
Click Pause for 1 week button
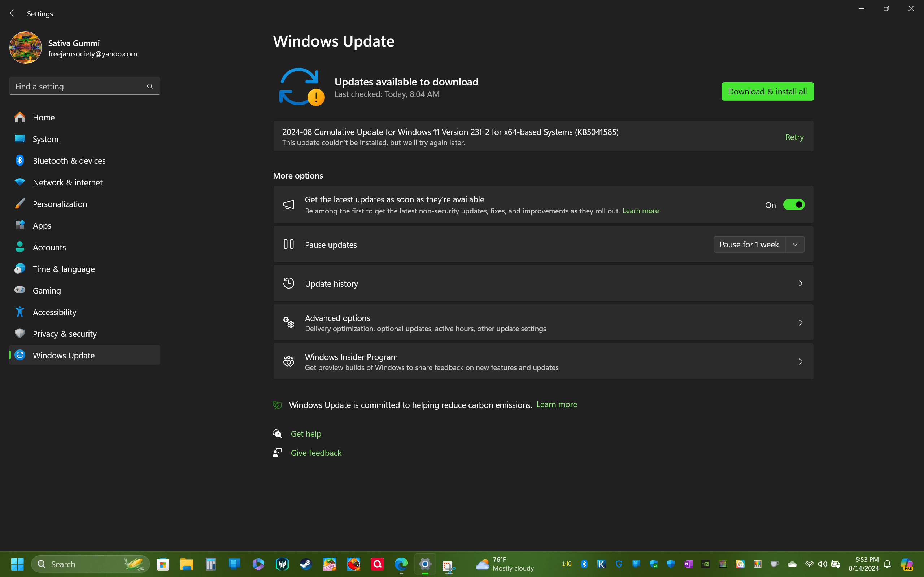click(x=749, y=245)
